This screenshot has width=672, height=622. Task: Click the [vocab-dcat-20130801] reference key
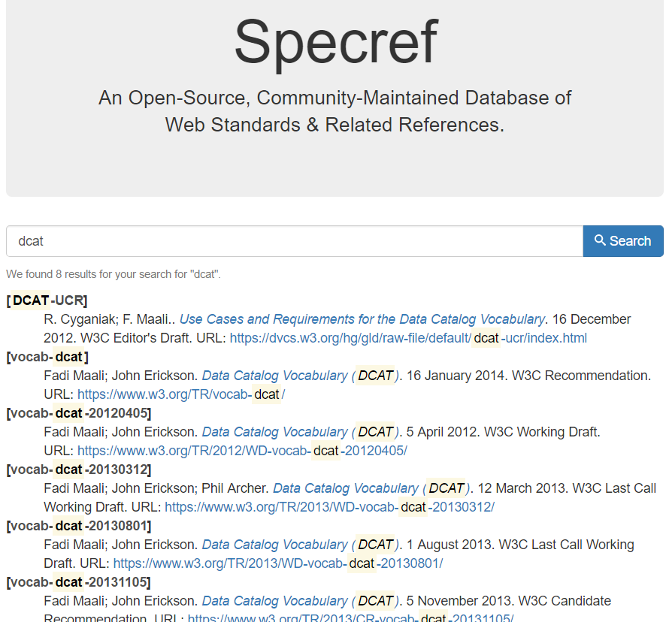tap(78, 526)
